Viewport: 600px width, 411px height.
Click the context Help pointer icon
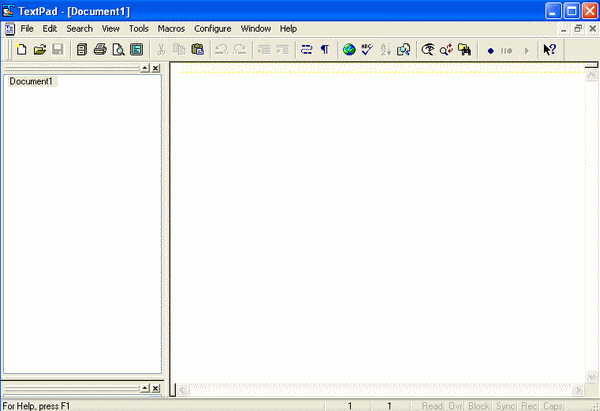(549, 50)
